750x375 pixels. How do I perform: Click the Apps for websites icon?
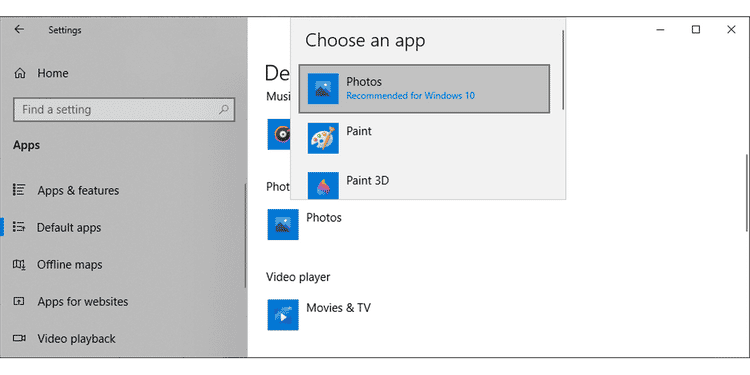(19, 301)
